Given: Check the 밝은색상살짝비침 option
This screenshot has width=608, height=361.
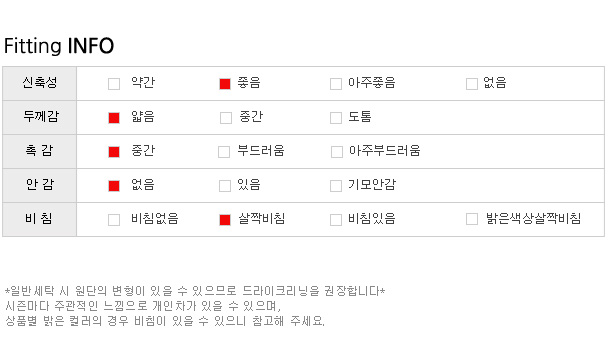Looking at the screenshot, I should point(472,219).
